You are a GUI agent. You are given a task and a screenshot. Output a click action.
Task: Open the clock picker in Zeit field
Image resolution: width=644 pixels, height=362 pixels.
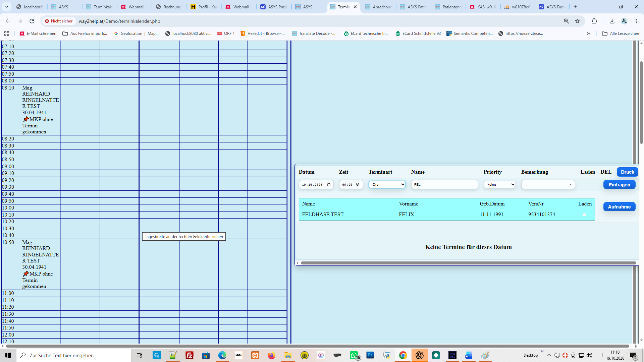click(358, 185)
